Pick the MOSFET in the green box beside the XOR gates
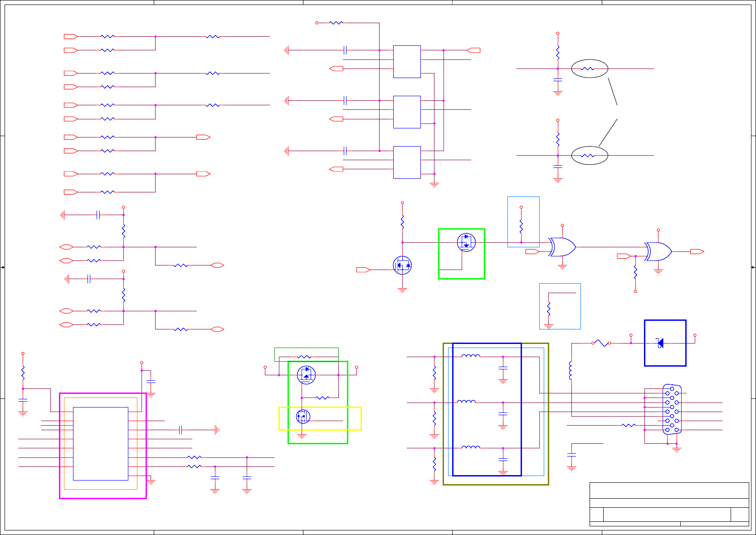The height and width of the screenshot is (535, 756). click(x=466, y=242)
